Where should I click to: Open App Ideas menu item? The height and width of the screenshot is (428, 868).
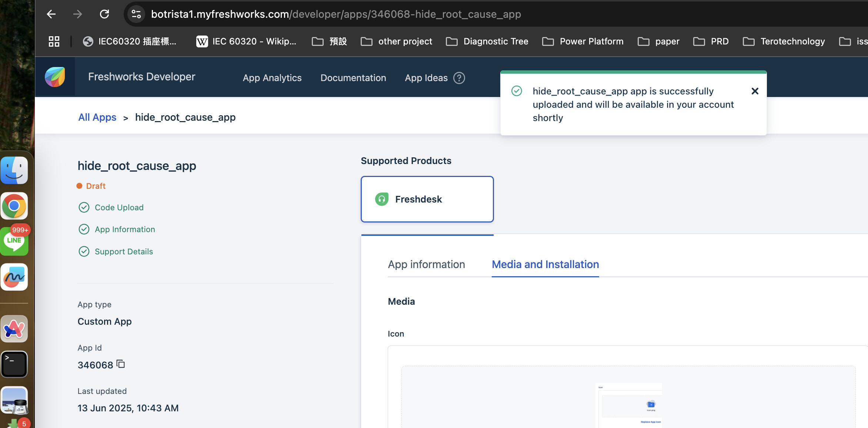(x=426, y=78)
